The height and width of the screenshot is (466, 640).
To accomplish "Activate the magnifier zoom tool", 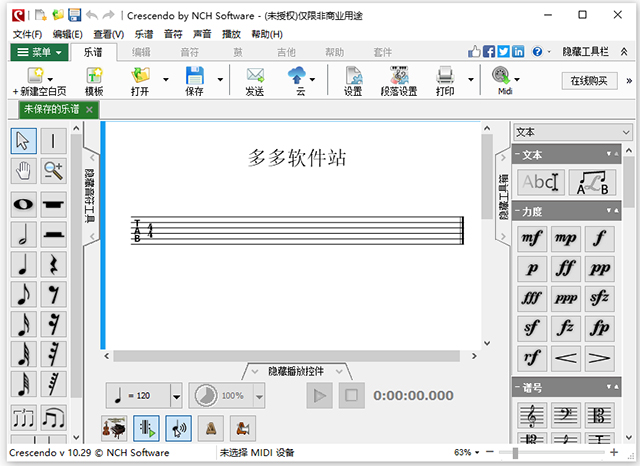I will point(53,171).
